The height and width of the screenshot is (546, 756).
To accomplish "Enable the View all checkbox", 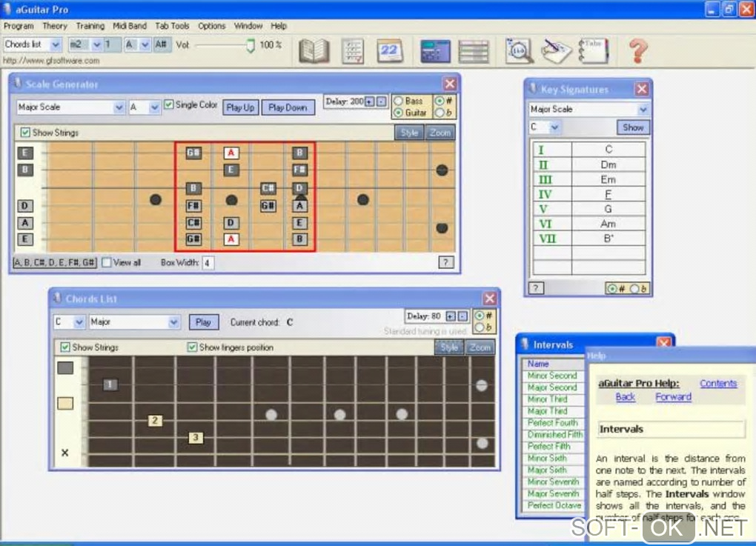I will 107,262.
